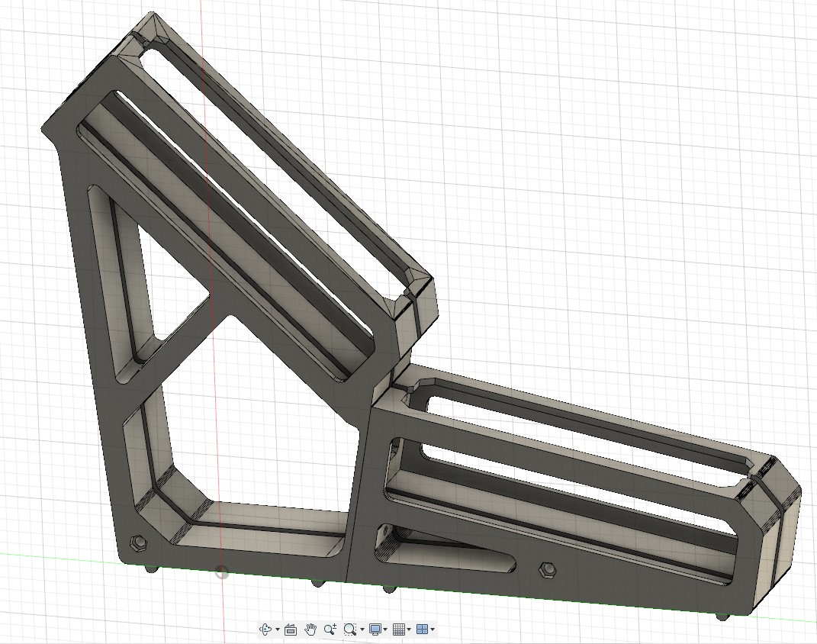
Task: Click the origin point at axis intersection
Action: (222, 572)
